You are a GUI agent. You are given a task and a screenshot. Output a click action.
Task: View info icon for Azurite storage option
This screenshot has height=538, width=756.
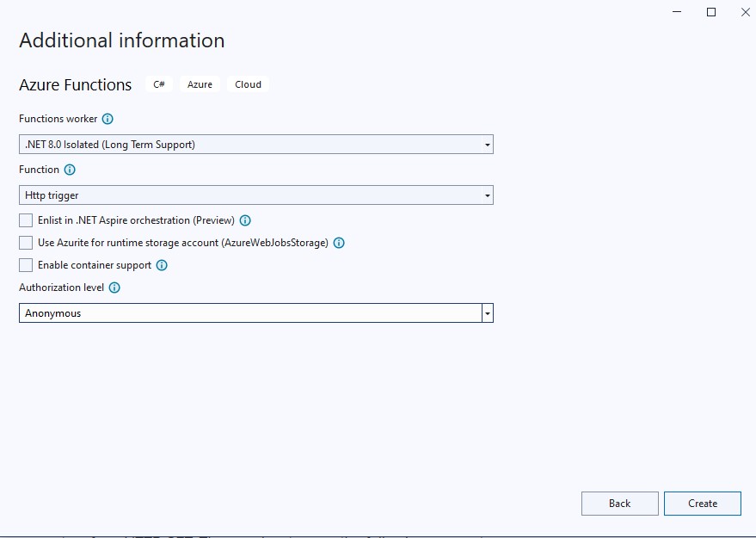339,243
